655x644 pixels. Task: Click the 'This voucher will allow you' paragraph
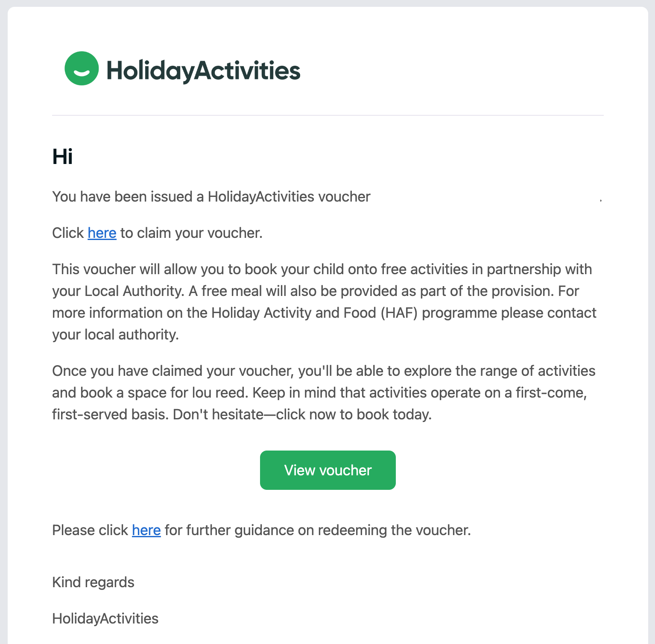(324, 302)
